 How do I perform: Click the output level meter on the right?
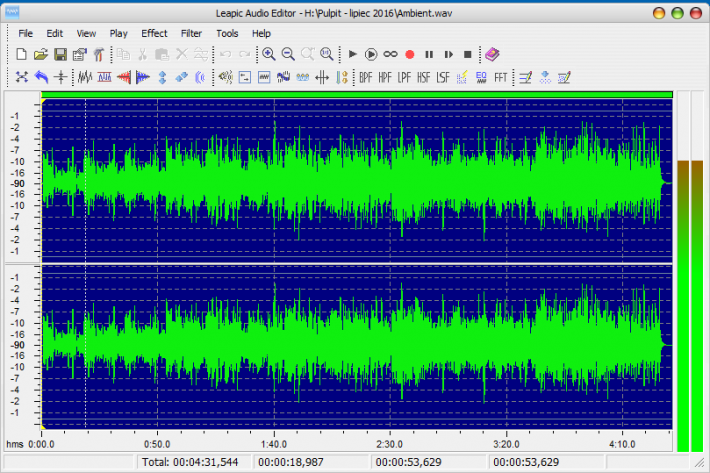click(x=690, y=272)
